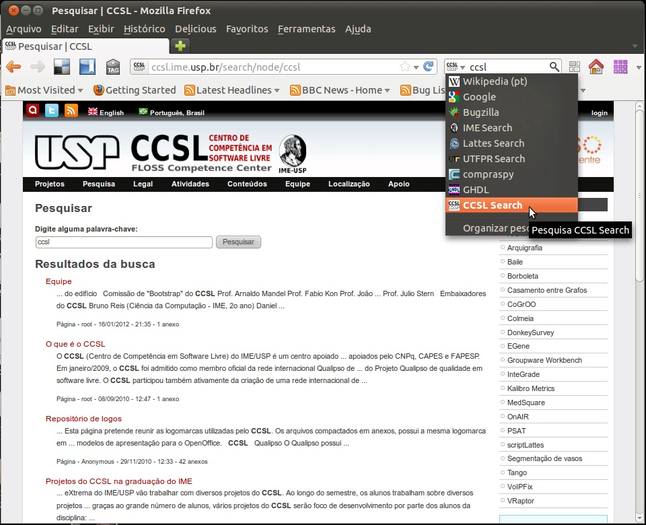Choose Google search engine
This screenshot has width=646, height=525.
(x=511, y=97)
